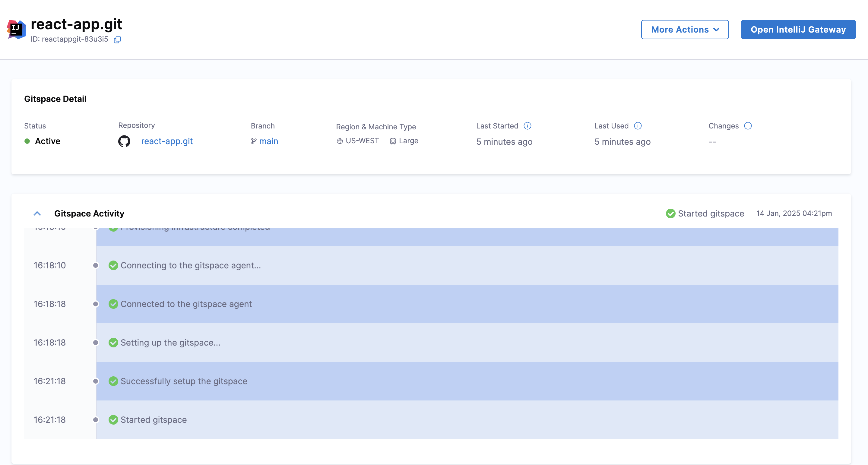
Task: Click the Last Started info icon
Action: (527, 126)
